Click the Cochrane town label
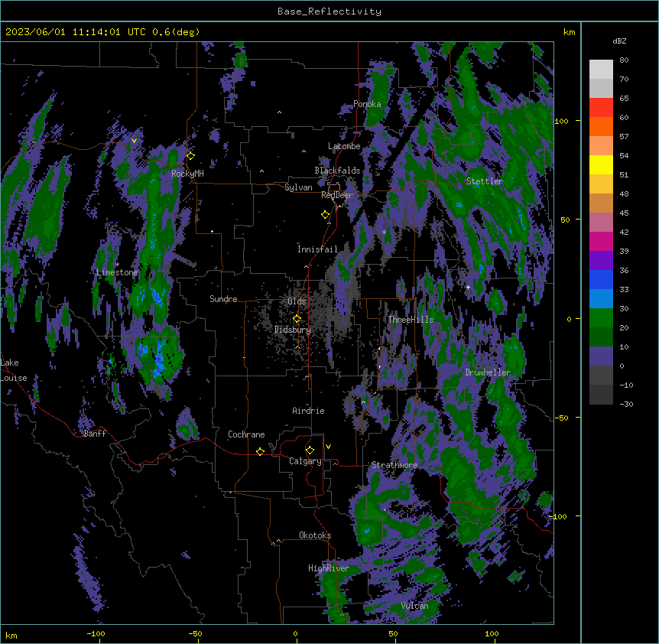Viewport: 659px width, 644px height. tap(246, 434)
